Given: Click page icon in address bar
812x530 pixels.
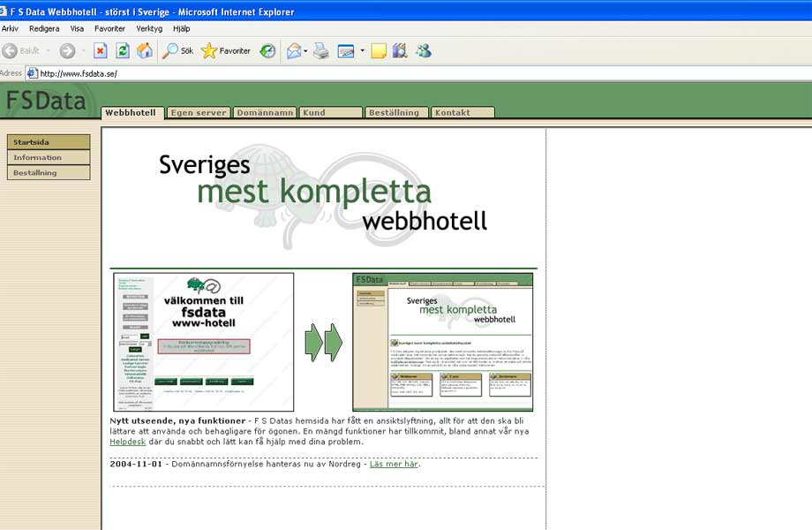Looking at the screenshot, I should click(32, 73).
